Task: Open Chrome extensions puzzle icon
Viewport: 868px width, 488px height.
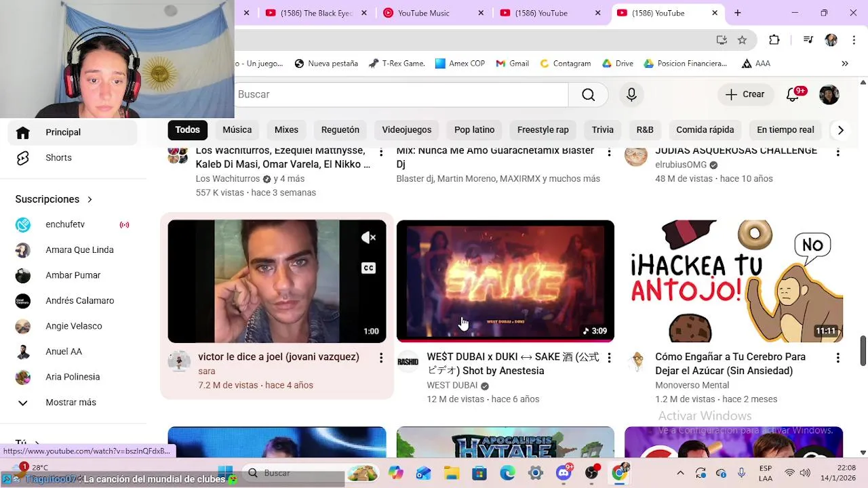Action: tap(774, 40)
